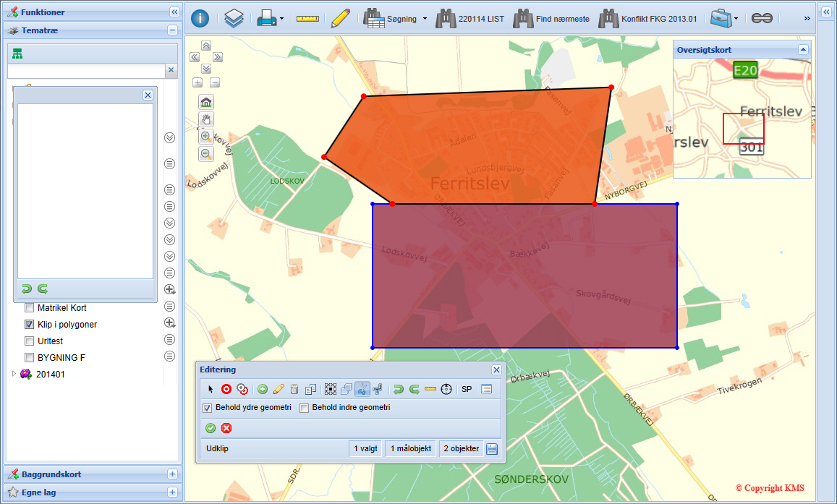This screenshot has width=837, height=504.
Task: Click the green tree hierarchy icon in Tematræ
Action: click(x=17, y=54)
